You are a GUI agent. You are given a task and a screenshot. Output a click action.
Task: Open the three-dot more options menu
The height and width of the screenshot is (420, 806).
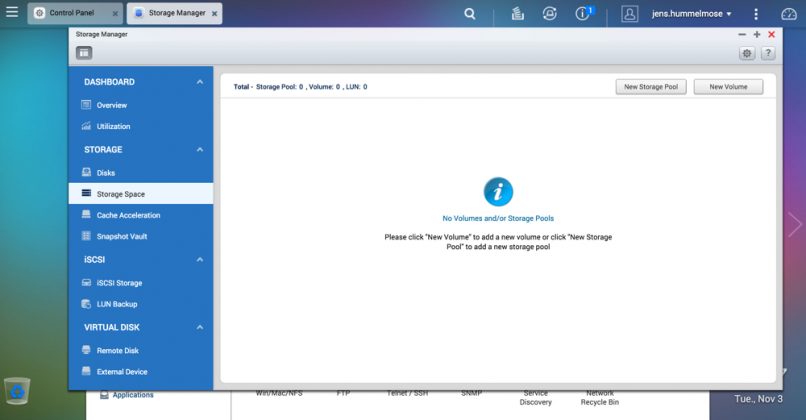pos(756,14)
